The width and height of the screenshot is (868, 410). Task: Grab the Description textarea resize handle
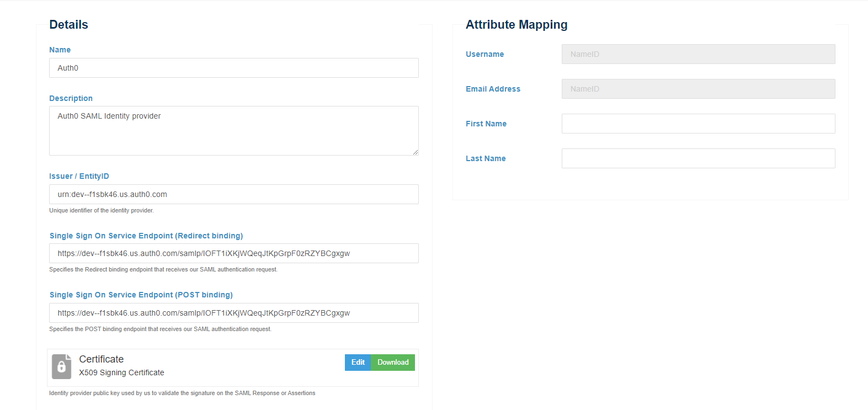(x=415, y=152)
